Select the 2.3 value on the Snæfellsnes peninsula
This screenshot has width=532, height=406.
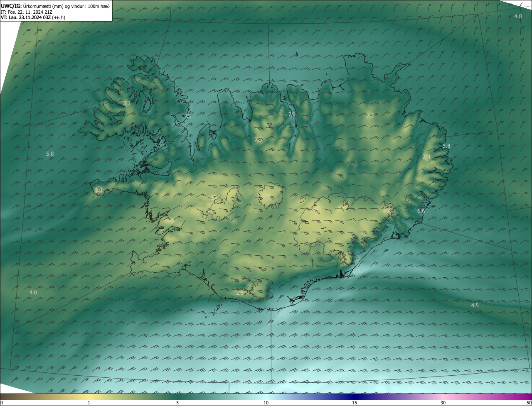coord(99,190)
